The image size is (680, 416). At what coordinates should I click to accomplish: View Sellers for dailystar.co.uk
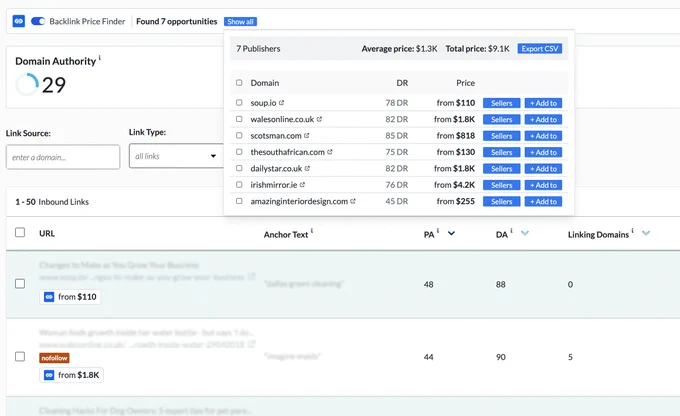(x=501, y=169)
